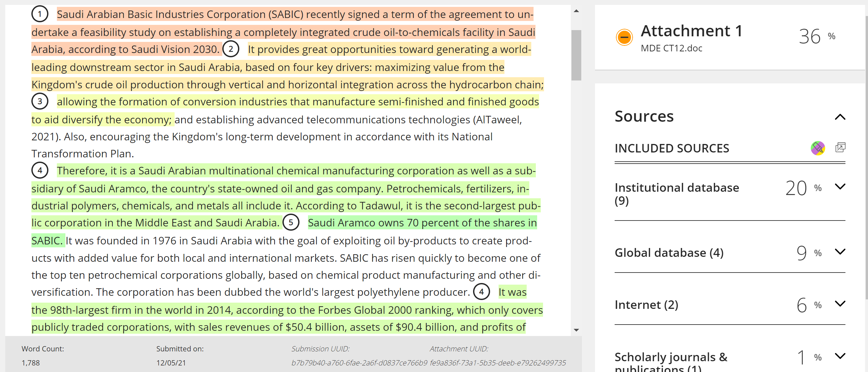868x372 pixels.
Task: Click the UUID value starting b7b79b40
Action: pyautogui.click(x=359, y=363)
